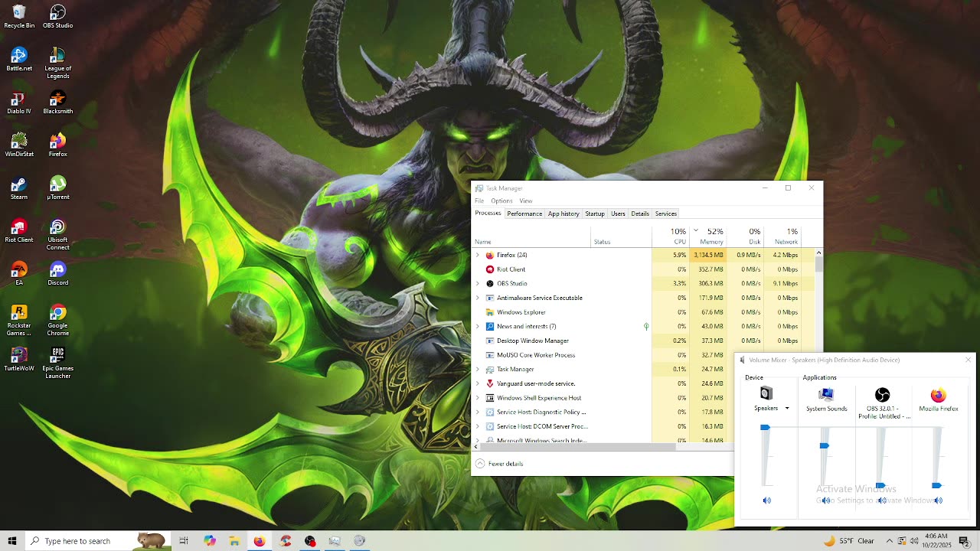
Task: Expand the Antimalware Service Executable row
Action: [478, 298]
